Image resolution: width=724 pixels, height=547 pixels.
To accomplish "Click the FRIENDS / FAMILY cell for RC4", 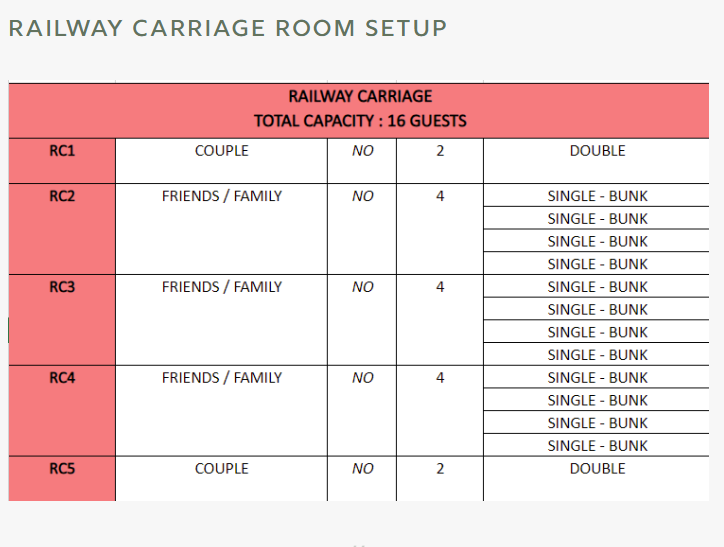I will click(222, 411).
